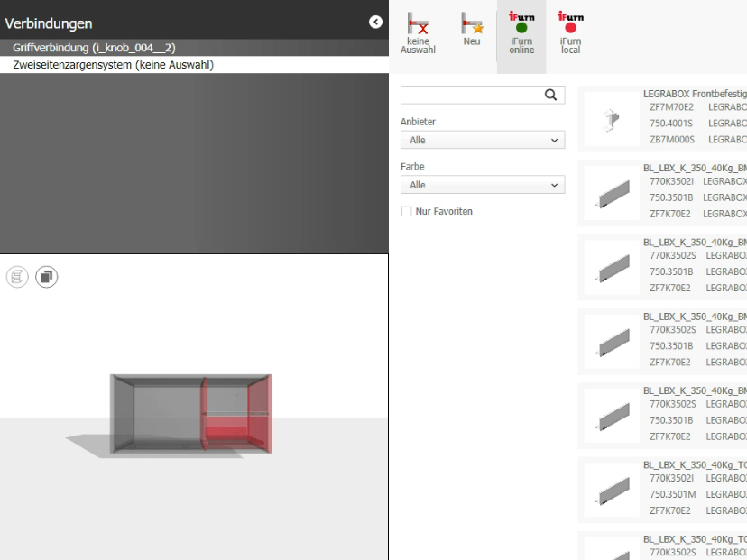Select the 'keine Auswahl' connection icon
This screenshot has width=747, height=560.
coord(418,33)
